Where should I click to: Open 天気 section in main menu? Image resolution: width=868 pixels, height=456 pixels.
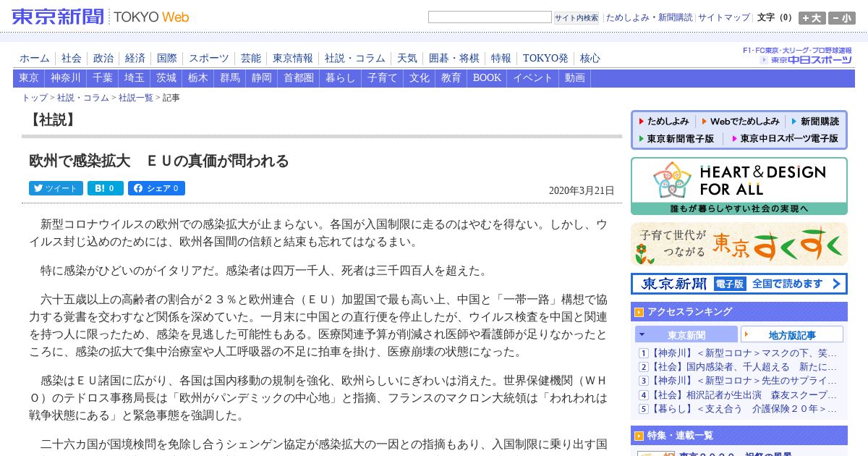click(x=407, y=58)
